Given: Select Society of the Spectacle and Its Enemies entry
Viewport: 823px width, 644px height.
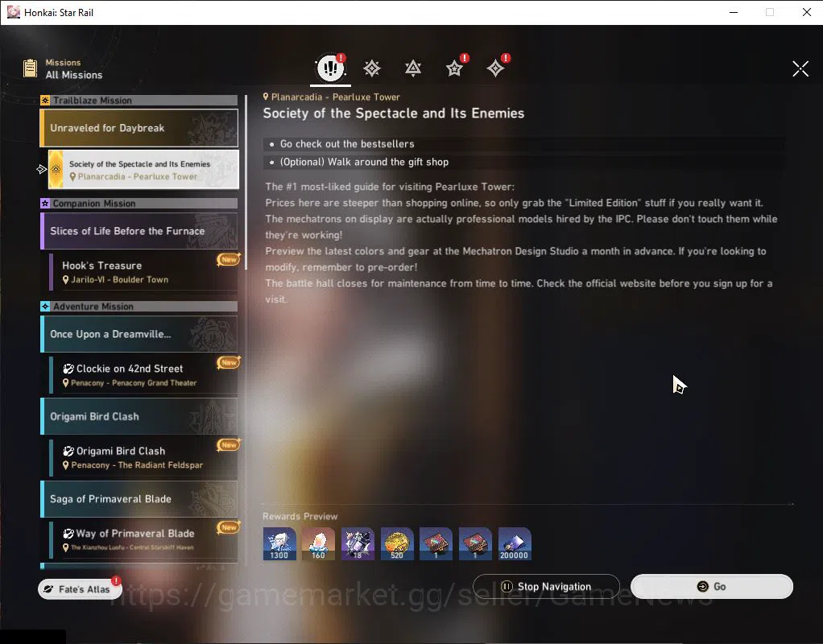Looking at the screenshot, I should tap(143, 170).
